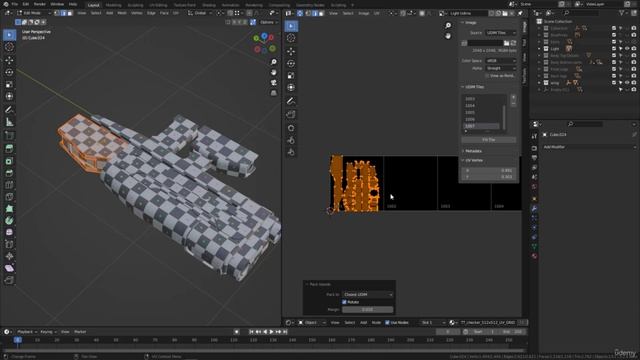Screen dimensions: 640x360
Task: Select the Loop Cut tool
Action: 9,185
